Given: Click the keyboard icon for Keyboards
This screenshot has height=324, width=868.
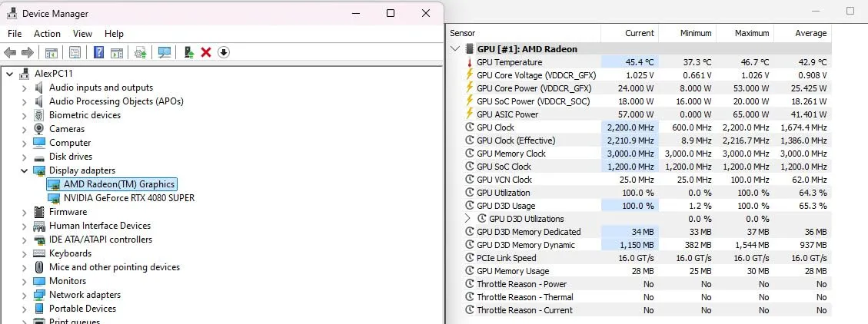Looking at the screenshot, I should point(39,253).
